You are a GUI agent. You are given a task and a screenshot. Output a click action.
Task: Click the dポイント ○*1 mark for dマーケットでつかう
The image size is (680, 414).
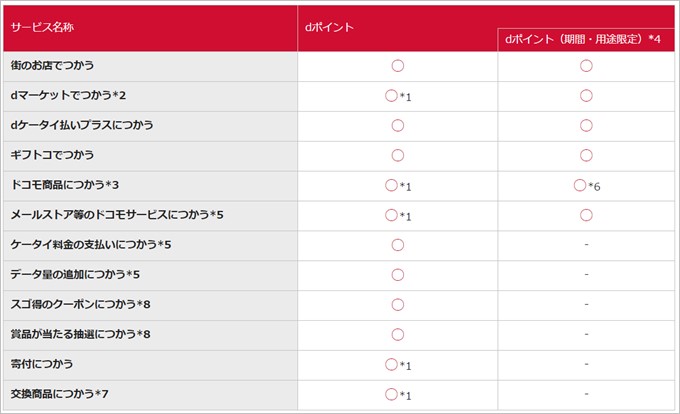[x=398, y=96]
